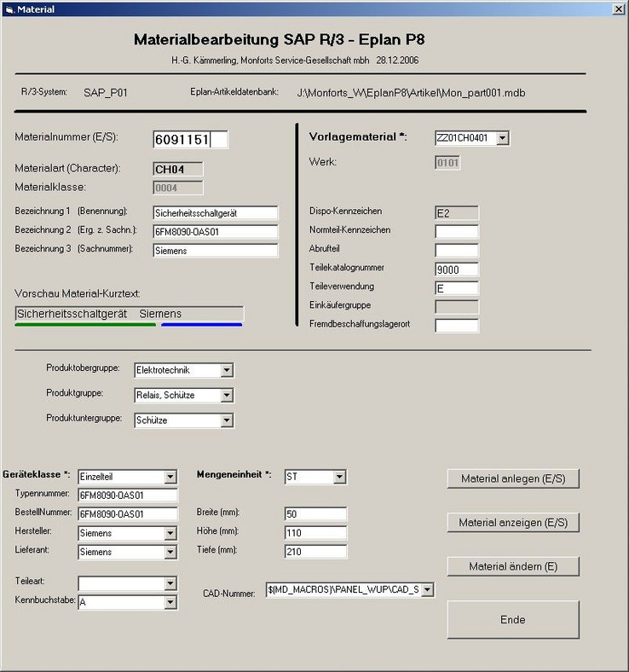Image resolution: width=629 pixels, height=672 pixels.
Task: Click the Material window title bar icon
Action: coord(9,9)
